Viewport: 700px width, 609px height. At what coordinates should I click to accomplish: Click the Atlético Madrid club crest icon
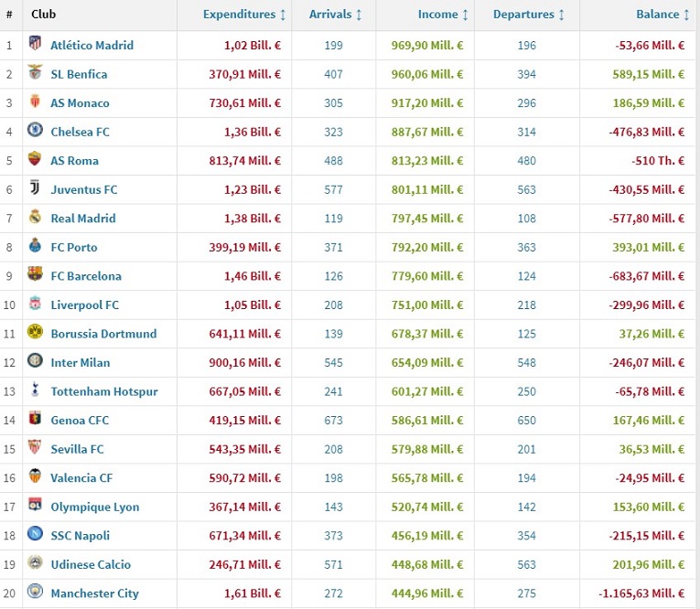(35, 44)
